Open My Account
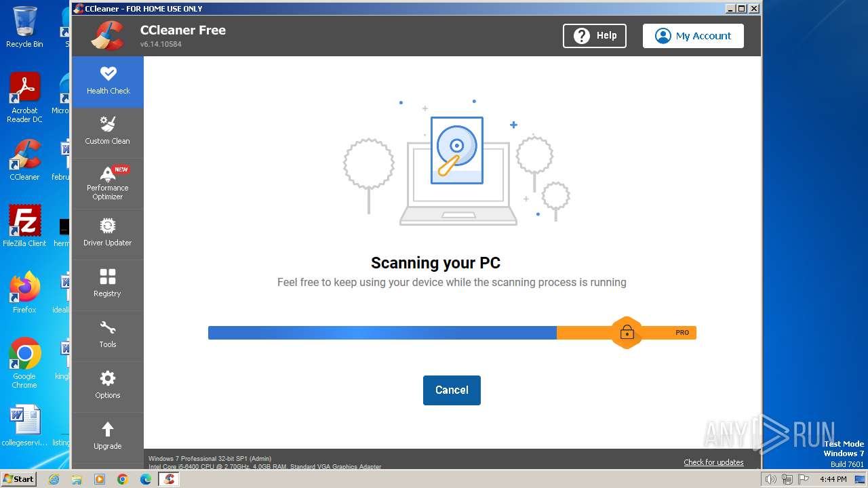868x488 pixels. 693,36
